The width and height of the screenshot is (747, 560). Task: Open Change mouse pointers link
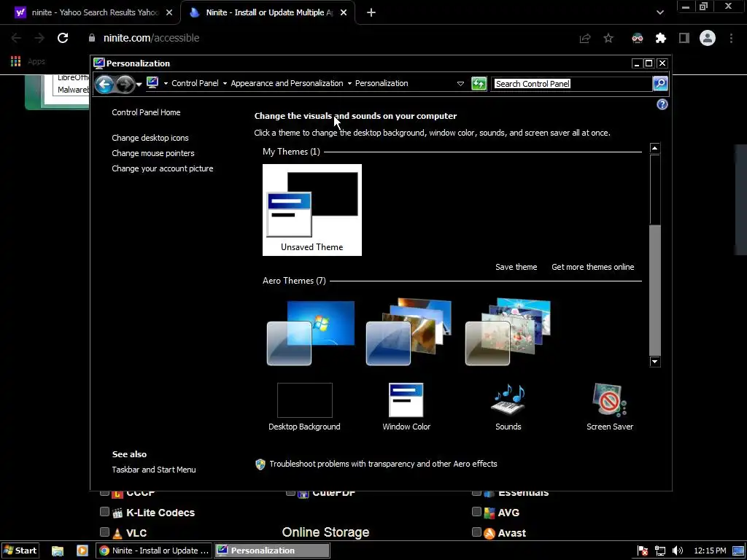pos(153,153)
